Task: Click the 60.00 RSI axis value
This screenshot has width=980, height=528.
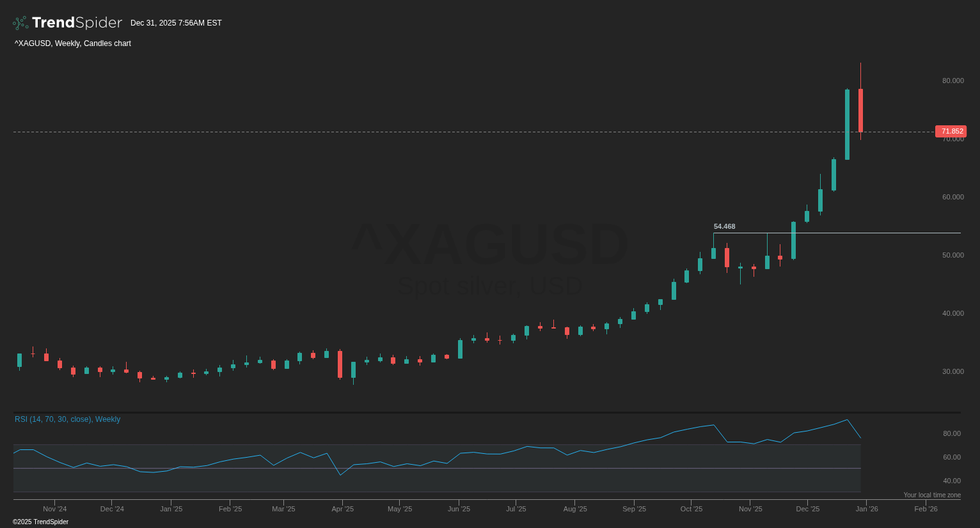Action: tap(951, 457)
